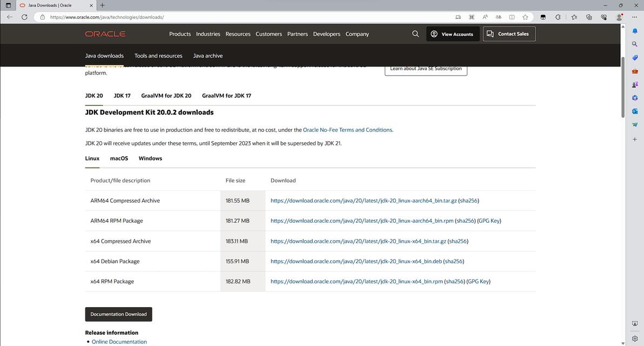The width and height of the screenshot is (644, 346).
Task: Open sidebar tools briefcase icon
Action: (x=635, y=71)
